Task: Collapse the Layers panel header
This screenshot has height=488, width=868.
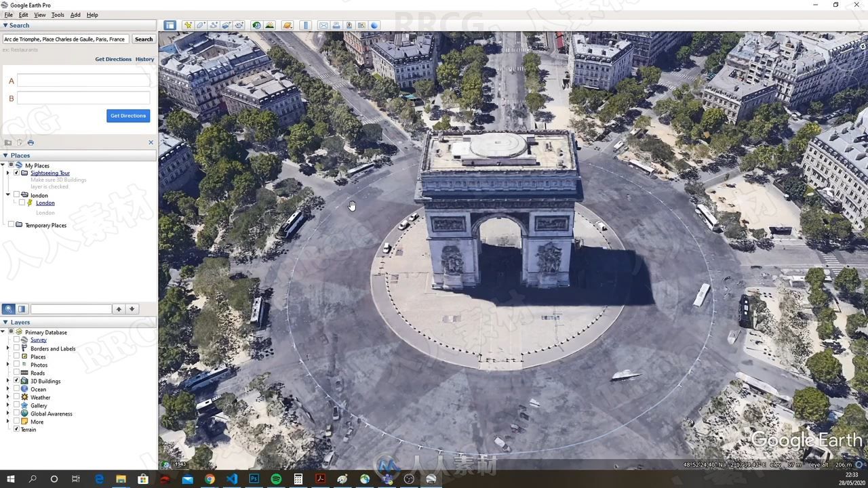Action: tap(79, 322)
